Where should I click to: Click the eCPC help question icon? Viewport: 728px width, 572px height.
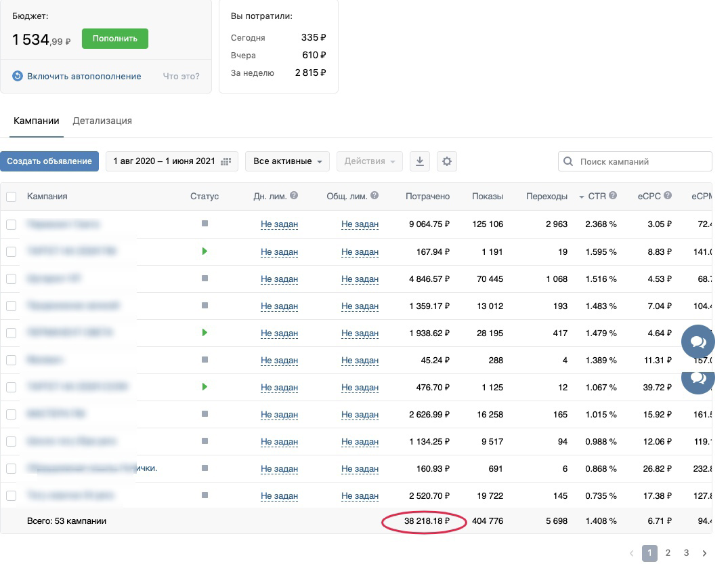668,196
